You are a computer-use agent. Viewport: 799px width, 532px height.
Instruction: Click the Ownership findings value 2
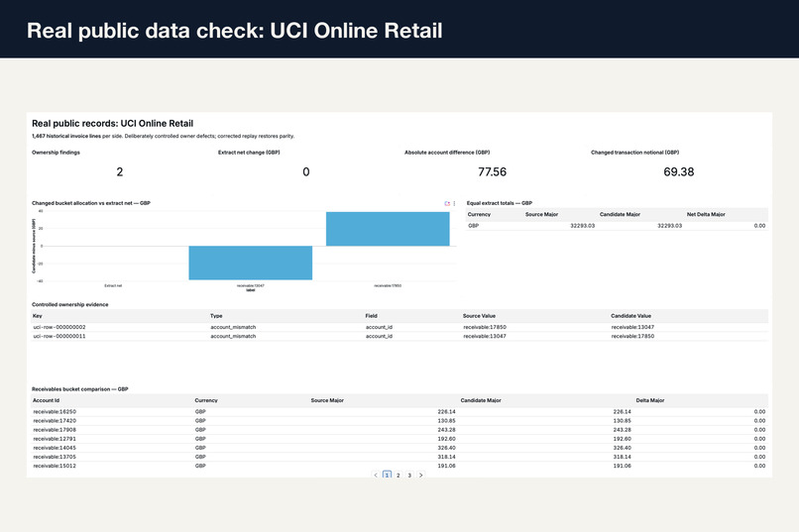(120, 172)
